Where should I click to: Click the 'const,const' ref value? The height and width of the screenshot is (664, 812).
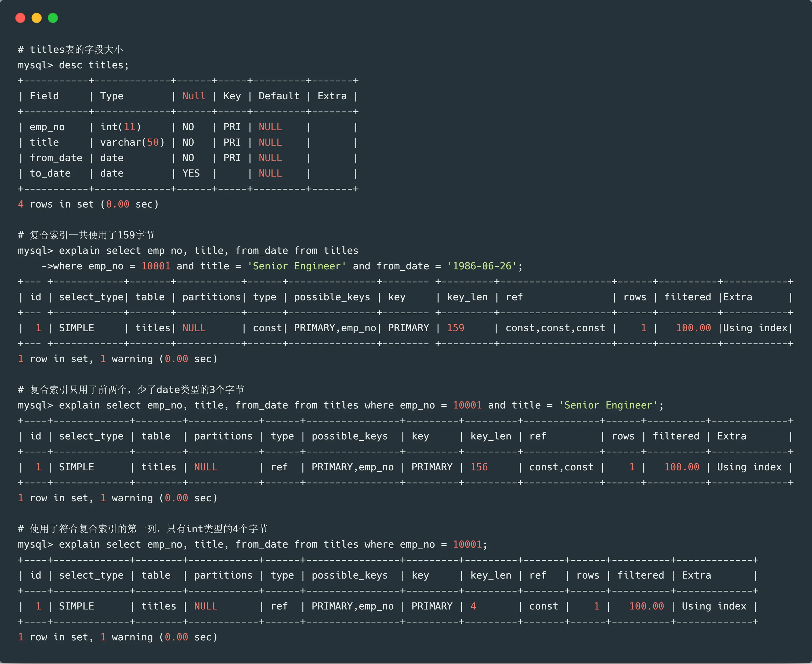coord(561,467)
